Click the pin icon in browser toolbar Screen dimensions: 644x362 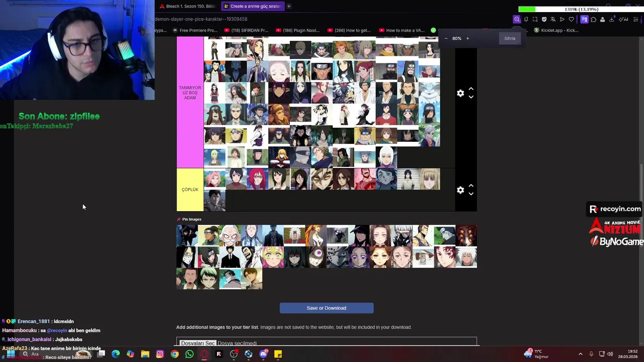[526, 19]
